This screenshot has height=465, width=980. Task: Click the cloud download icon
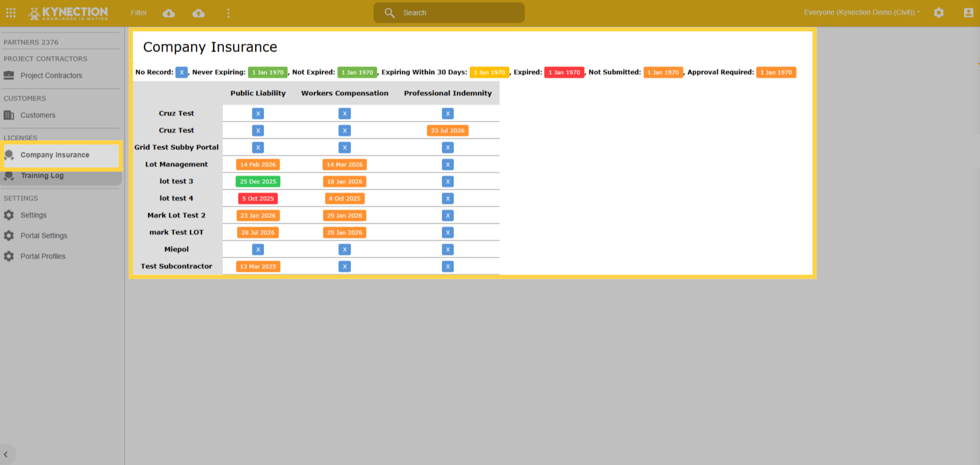169,13
